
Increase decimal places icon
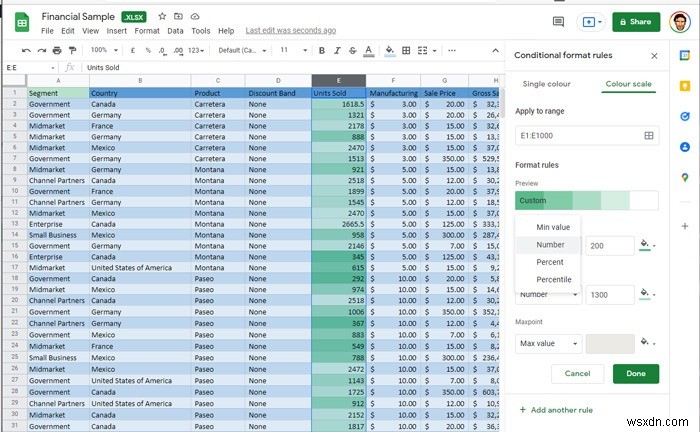[x=178, y=51]
